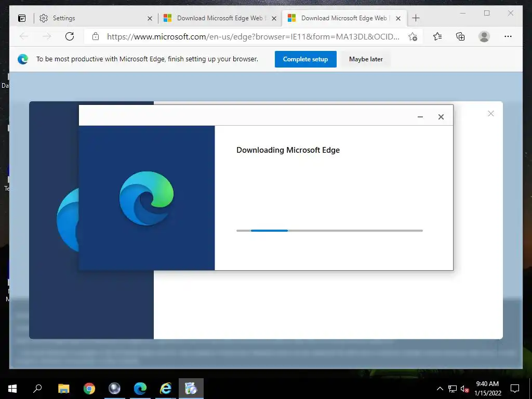Open the notification center

515,389
